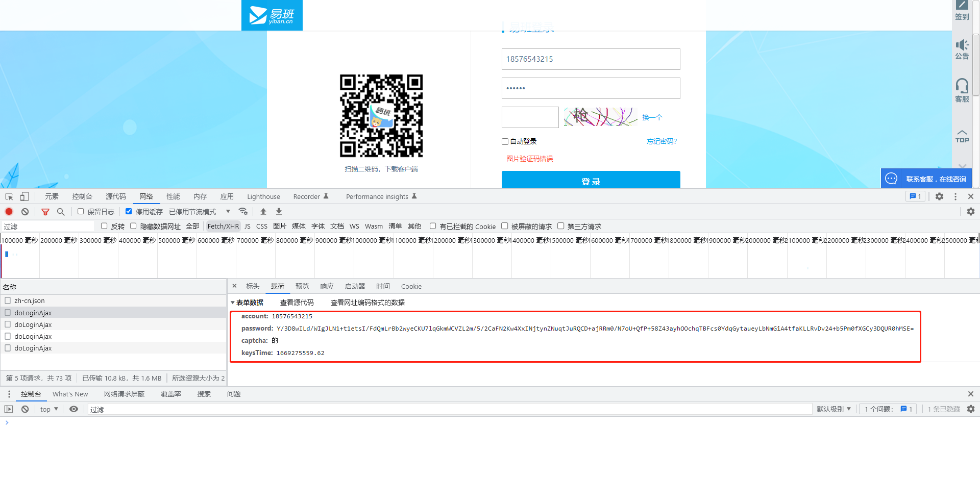Toggle 隐藏数据网址 checkbox

click(x=133, y=226)
